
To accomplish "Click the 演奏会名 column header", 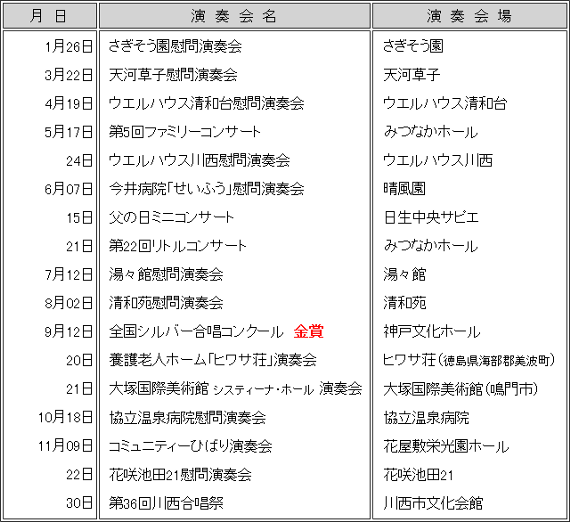I will tap(235, 16).
